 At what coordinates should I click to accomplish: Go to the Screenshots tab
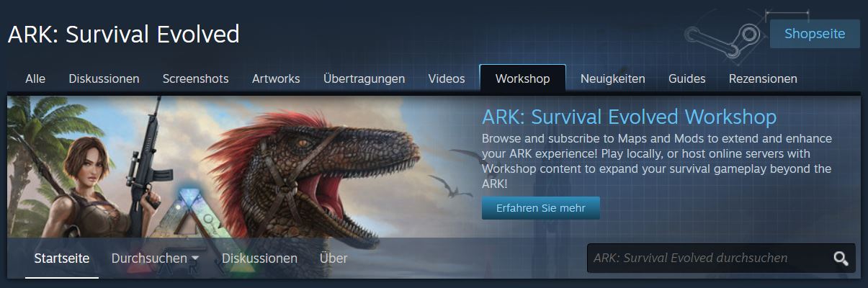(x=195, y=78)
